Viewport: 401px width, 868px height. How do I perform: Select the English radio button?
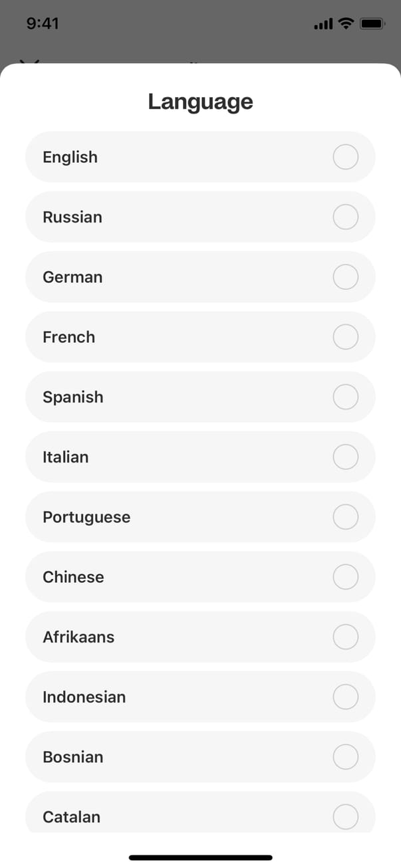tap(345, 157)
